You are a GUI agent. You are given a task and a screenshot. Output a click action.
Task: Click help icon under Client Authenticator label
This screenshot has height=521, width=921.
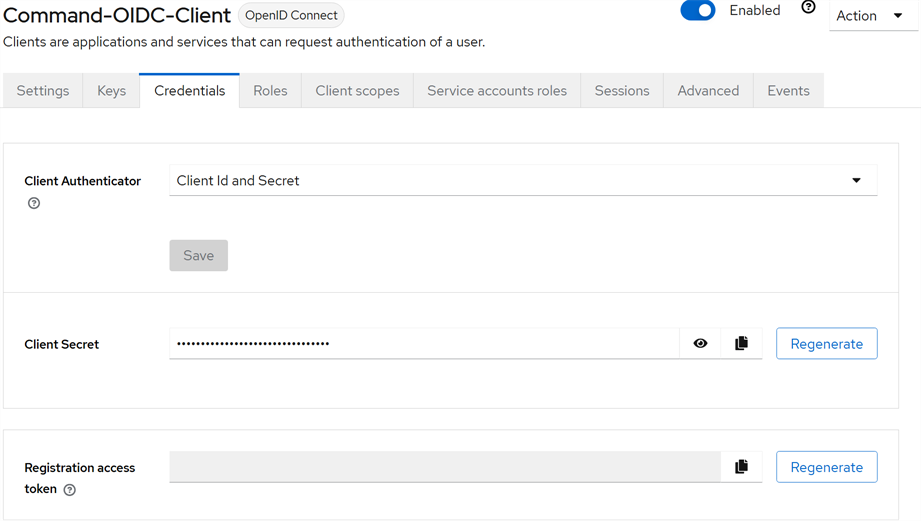pyautogui.click(x=34, y=203)
